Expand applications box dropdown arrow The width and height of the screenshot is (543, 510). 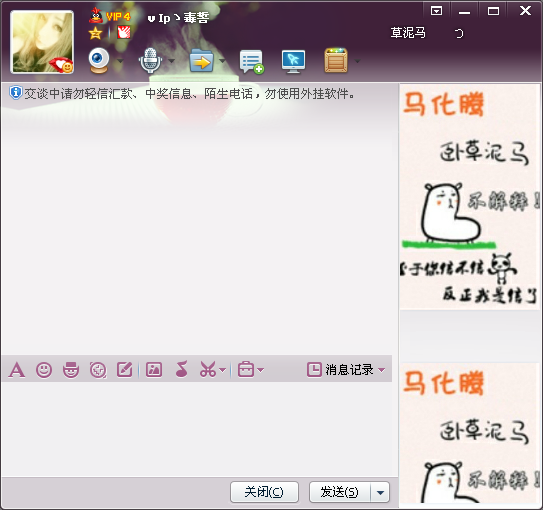tap(357, 61)
